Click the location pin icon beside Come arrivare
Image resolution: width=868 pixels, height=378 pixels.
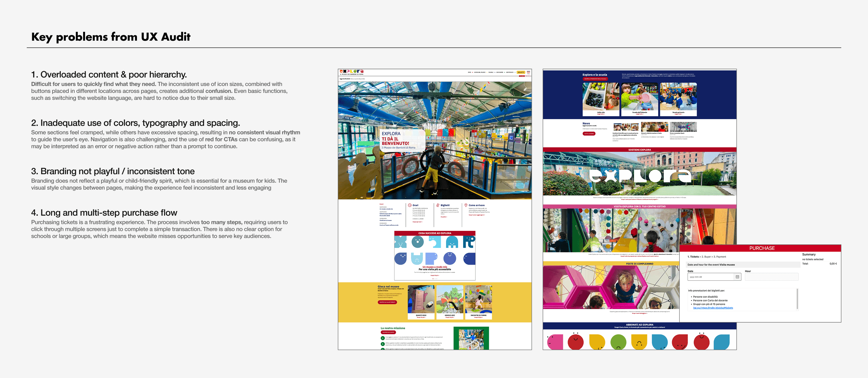466,205
